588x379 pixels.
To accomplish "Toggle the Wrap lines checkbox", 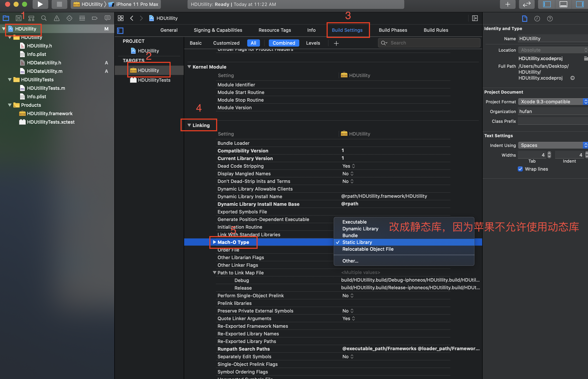I will (520, 169).
